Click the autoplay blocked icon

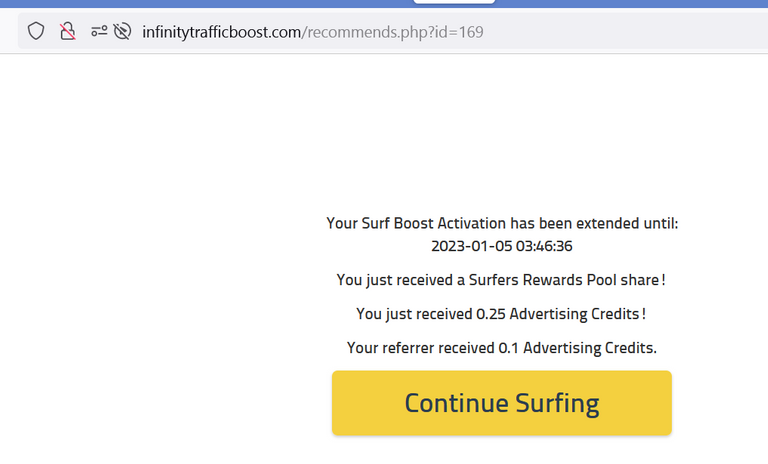click(122, 31)
